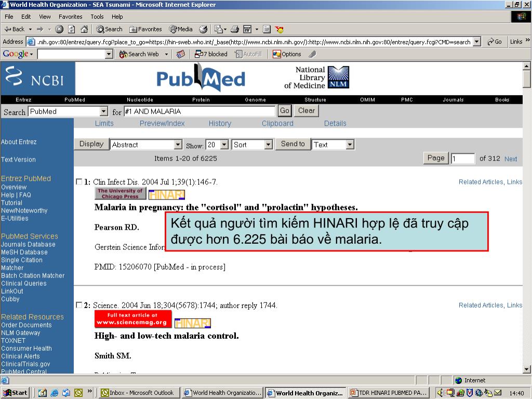Screen dimensions: 532x399
Task: Tick checkbox for article 1 Clin Infect Dis
Action: pyautogui.click(x=79, y=182)
